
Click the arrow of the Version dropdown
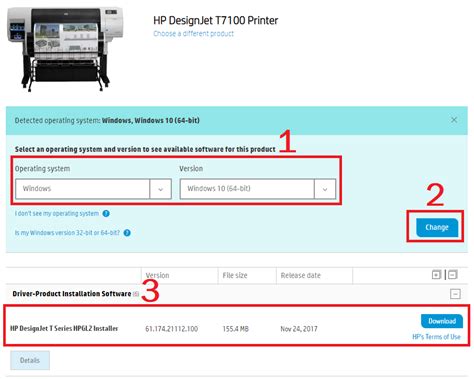tap(325, 189)
